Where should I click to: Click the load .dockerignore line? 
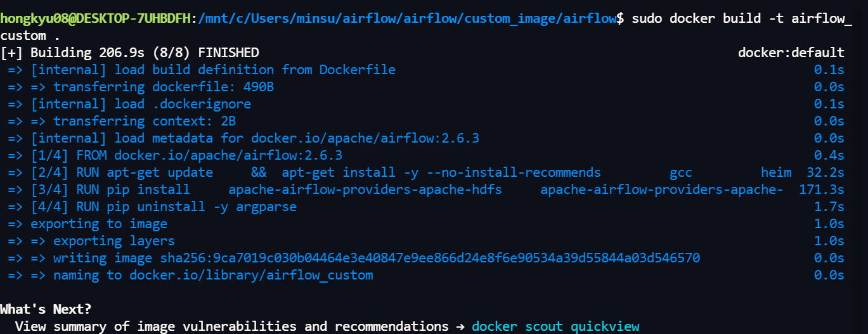click(x=129, y=104)
